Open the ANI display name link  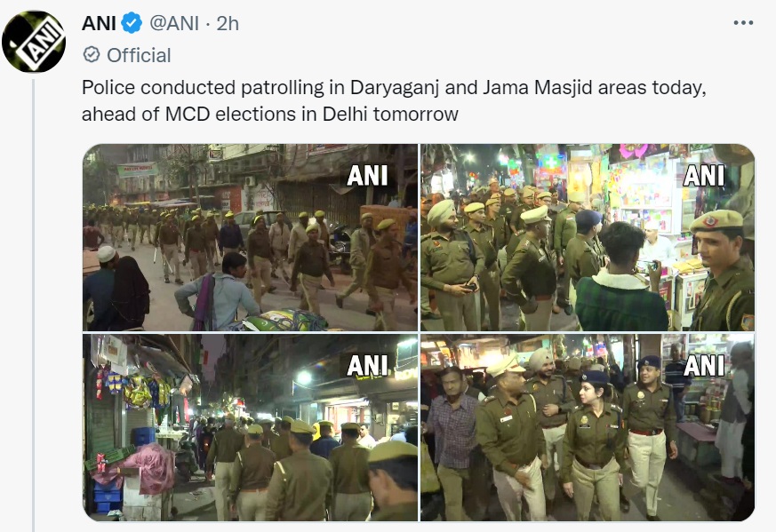[x=99, y=23]
